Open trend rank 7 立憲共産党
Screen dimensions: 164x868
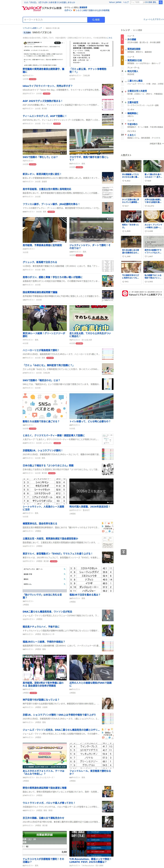(133, 102)
